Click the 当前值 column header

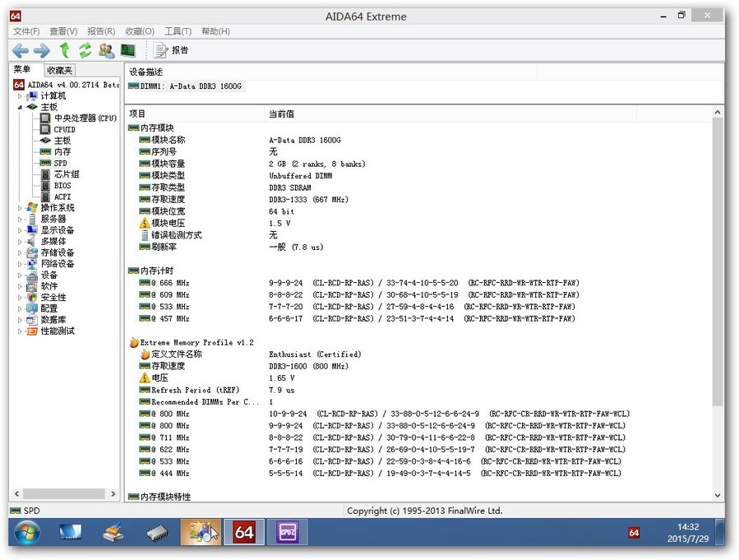[x=450, y=113]
